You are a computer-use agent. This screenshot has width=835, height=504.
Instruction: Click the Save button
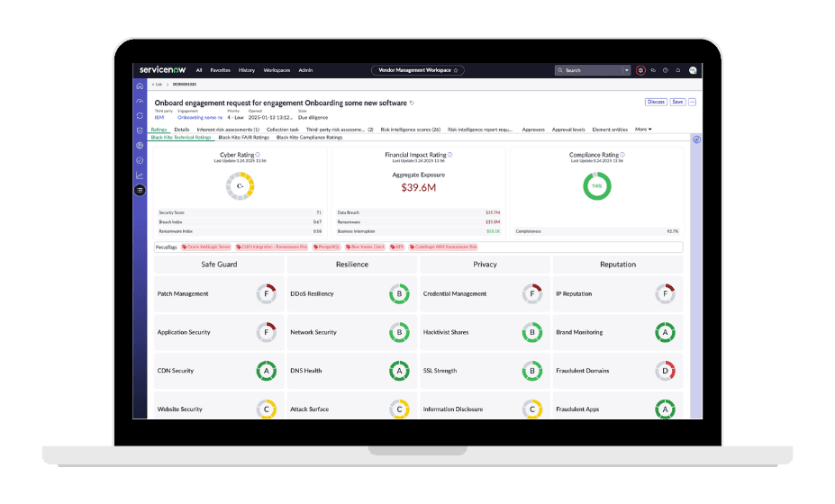677,102
